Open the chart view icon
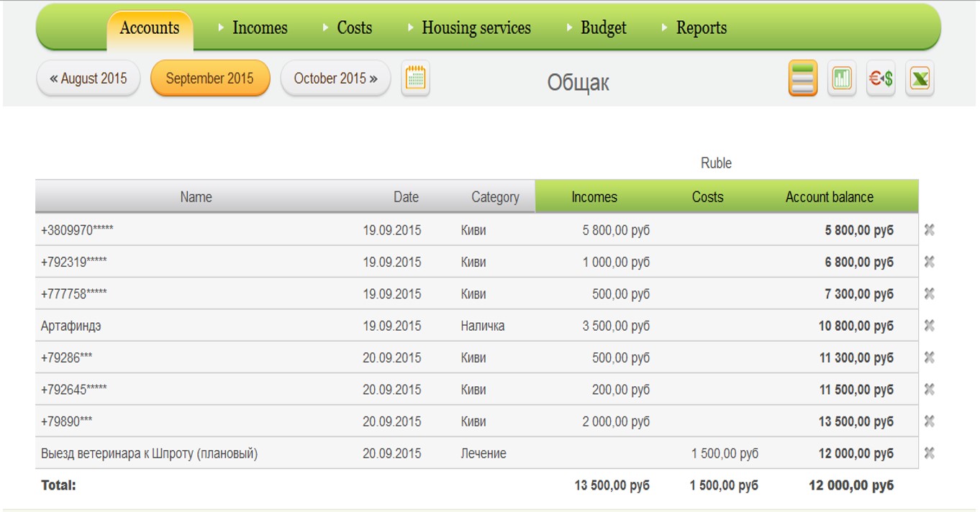Screen dimensions: 980x512 [841, 78]
